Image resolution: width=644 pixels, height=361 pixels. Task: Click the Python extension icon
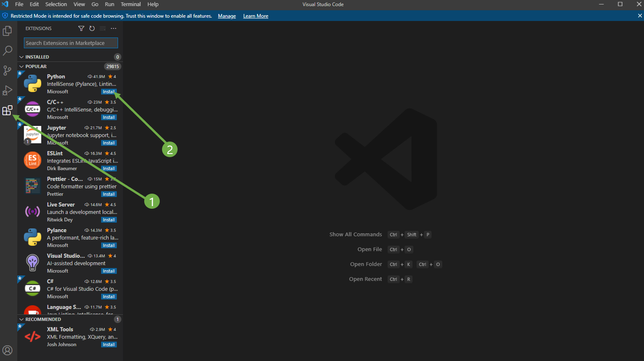pos(32,84)
